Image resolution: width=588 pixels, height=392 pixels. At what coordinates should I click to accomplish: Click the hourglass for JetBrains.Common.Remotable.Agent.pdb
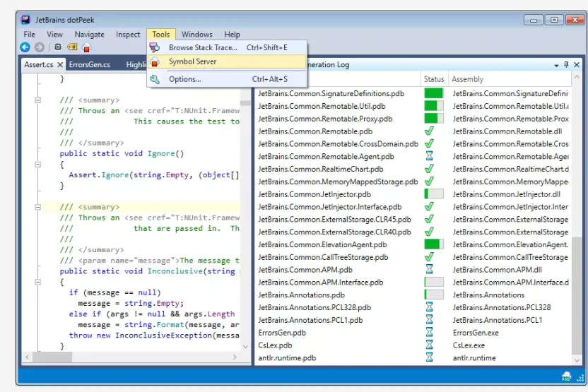click(430, 156)
